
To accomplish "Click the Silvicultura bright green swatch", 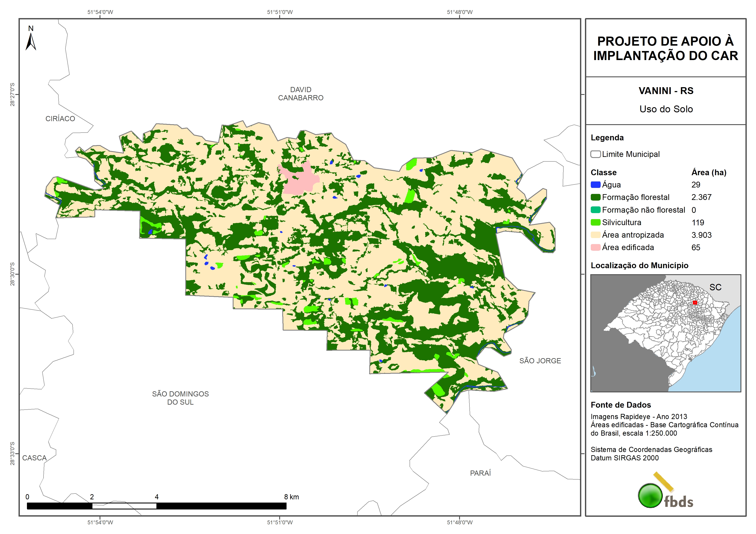I will click(595, 222).
